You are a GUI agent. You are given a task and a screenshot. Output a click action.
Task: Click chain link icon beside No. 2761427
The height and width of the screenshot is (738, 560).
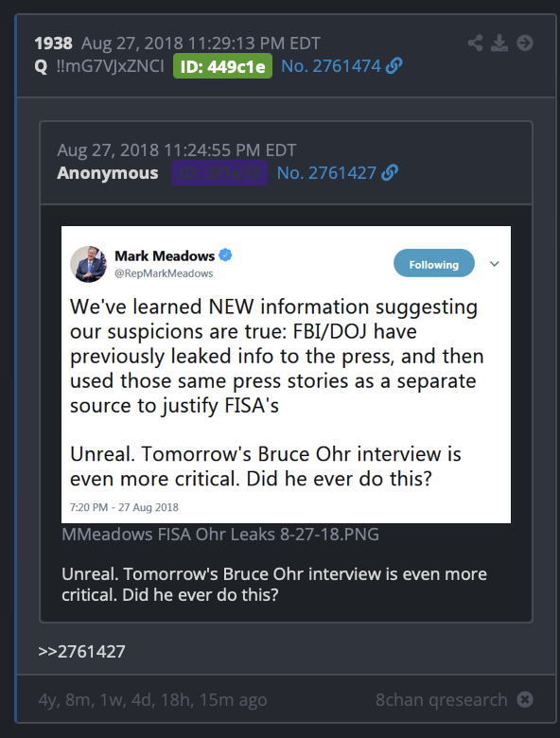[390, 173]
